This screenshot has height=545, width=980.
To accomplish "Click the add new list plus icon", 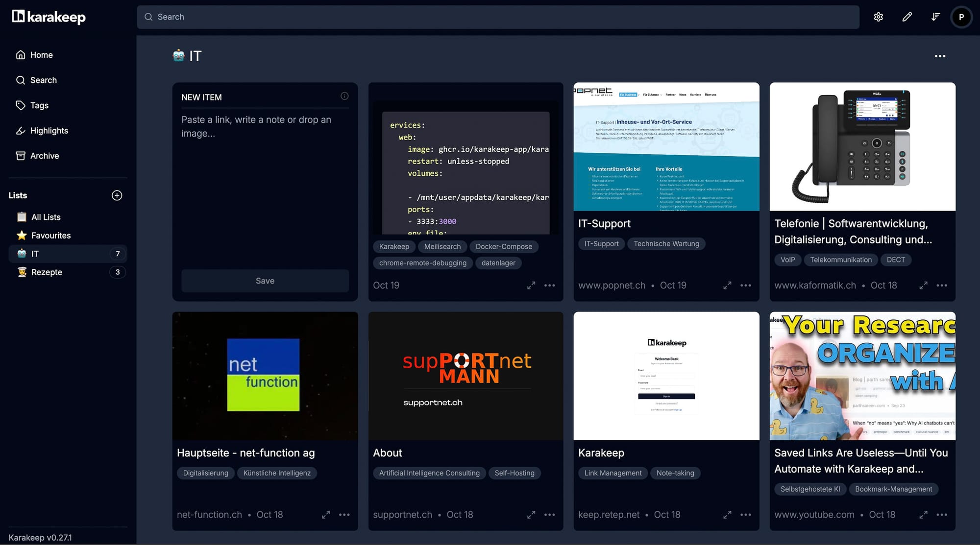I will tap(117, 195).
